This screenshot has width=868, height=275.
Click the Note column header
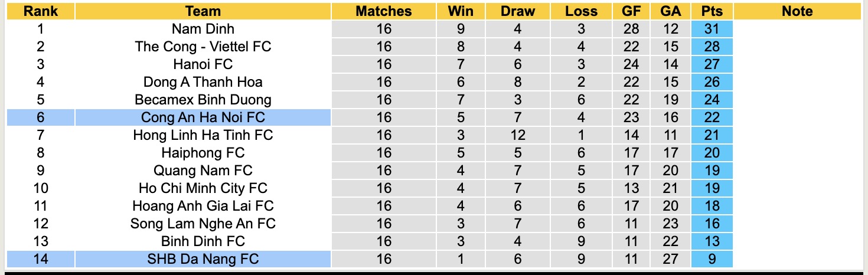[x=797, y=11]
